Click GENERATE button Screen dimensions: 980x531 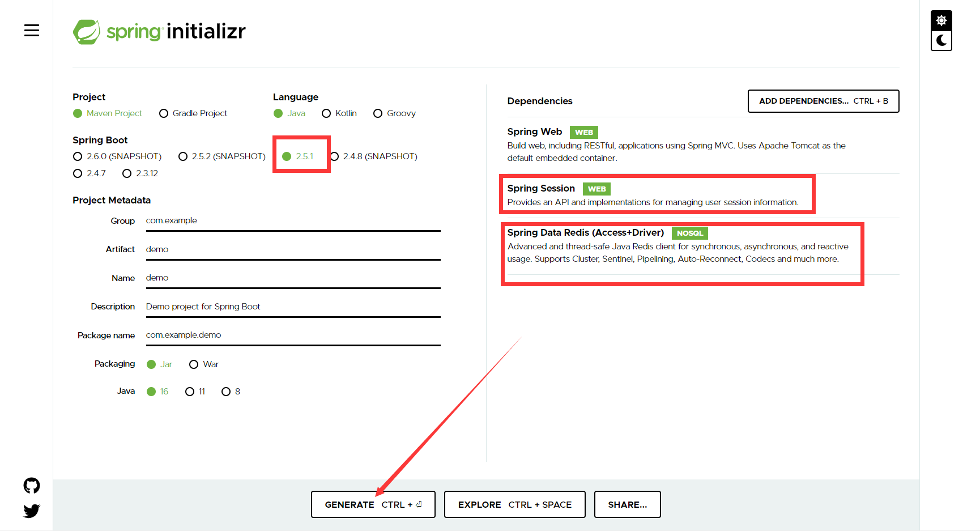(373, 504)
